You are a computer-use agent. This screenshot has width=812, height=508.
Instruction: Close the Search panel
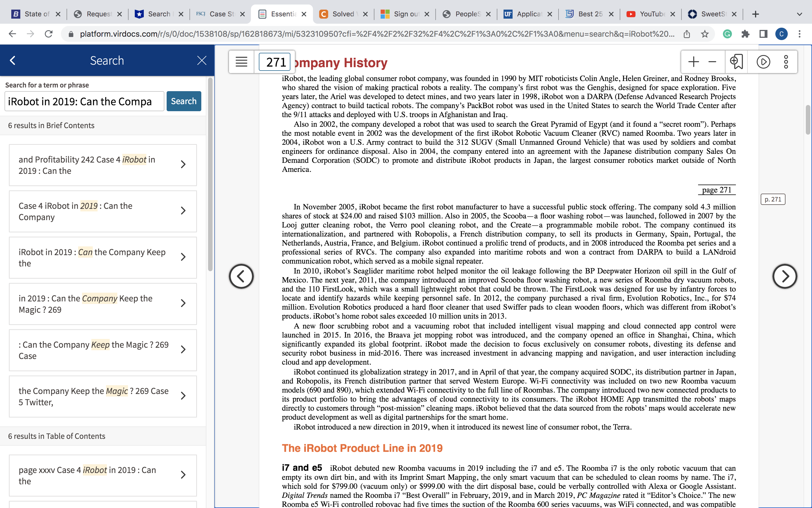(202, 60)
